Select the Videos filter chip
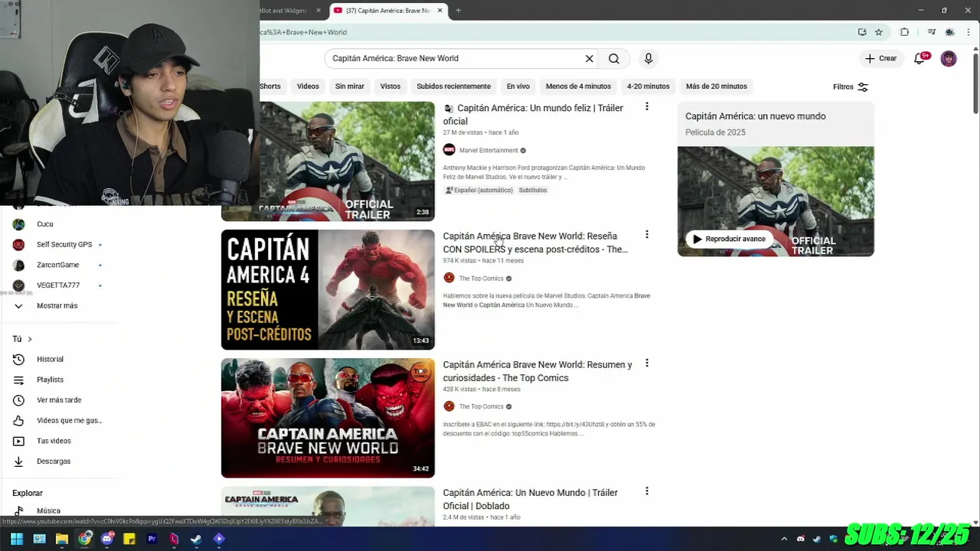 (308, 86)
